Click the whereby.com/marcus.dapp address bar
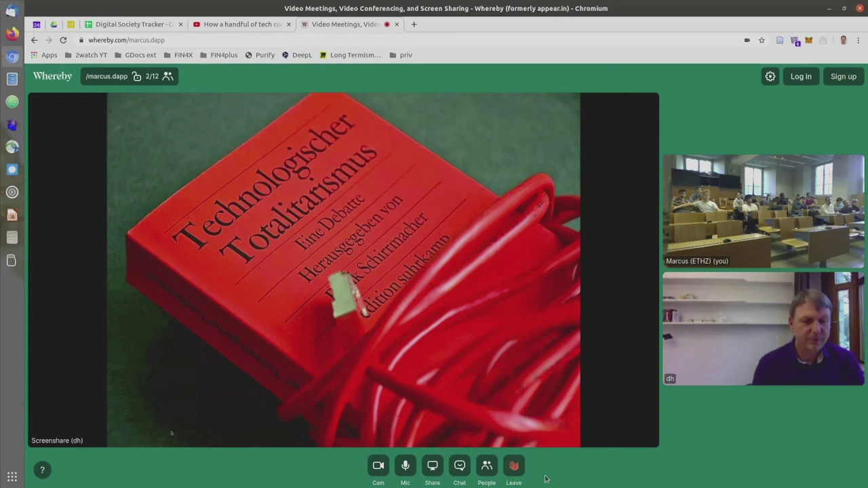The height and width of the screenshot is (488, 868). (407, 40)
